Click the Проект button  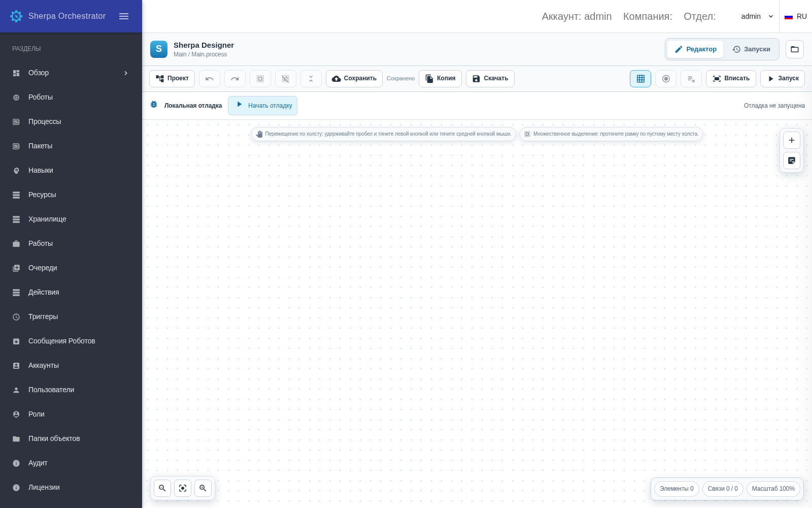(x=172, y=79)
